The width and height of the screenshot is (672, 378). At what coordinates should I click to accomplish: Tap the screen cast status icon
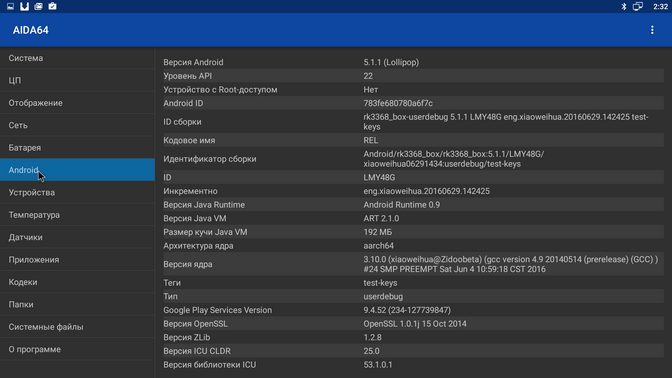[638, 6]
